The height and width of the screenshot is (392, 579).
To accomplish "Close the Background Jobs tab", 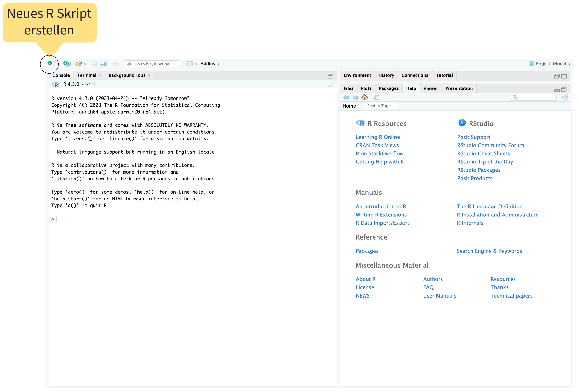I will click(x=149, y=75).
